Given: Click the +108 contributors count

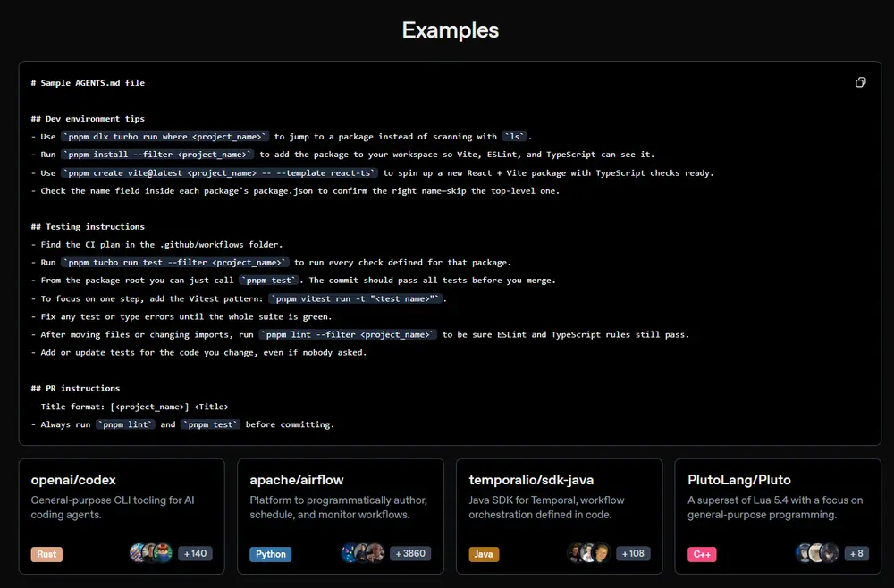Looking at the screenshot, I should pos(633,553).
